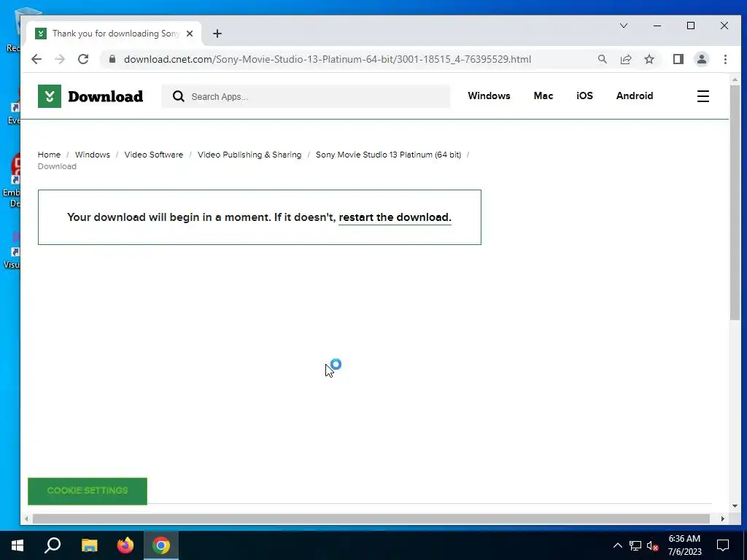Open Chrome's side panel icon
This screenshot has width=747, height=560.
[678, 59]
